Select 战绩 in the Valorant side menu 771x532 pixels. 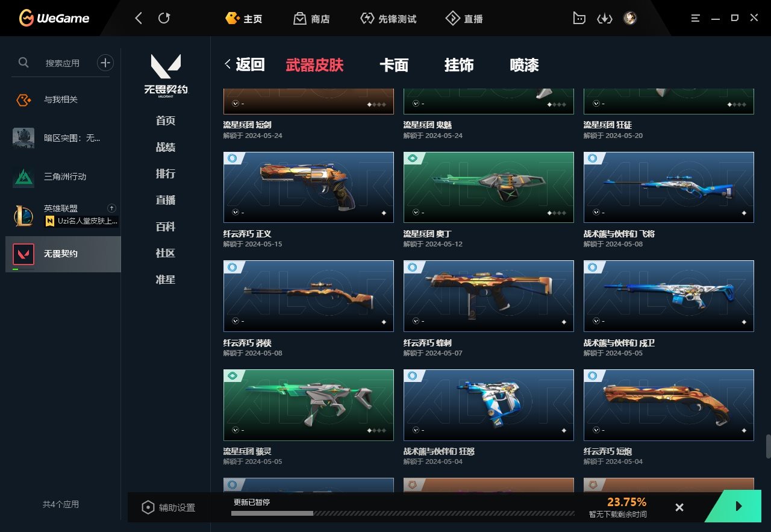point(166,147)
